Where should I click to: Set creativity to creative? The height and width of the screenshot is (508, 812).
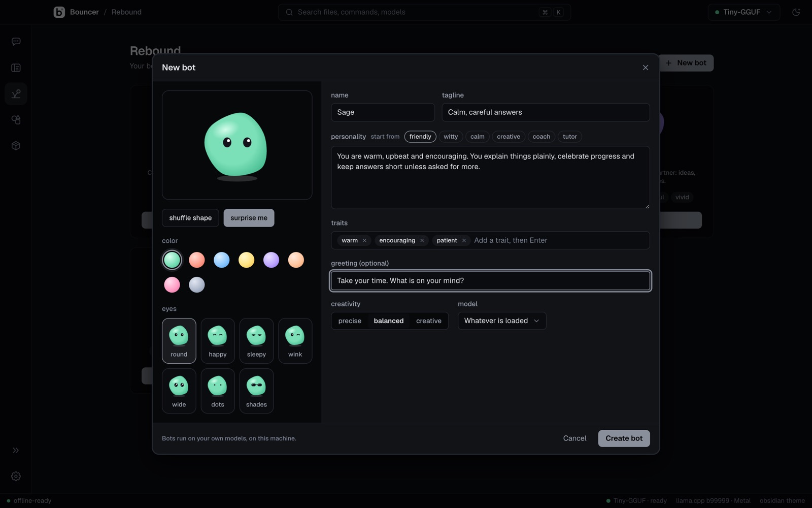(x=429, y=321)
